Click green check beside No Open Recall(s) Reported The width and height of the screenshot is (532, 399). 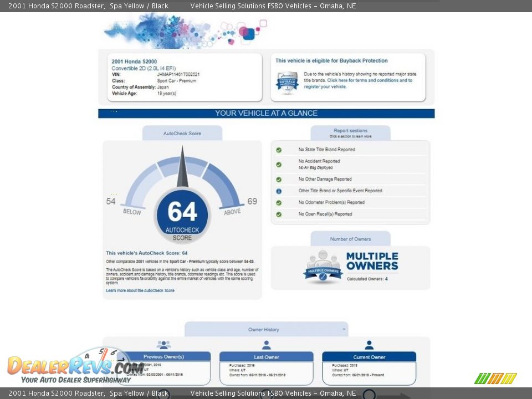(279, 214)
